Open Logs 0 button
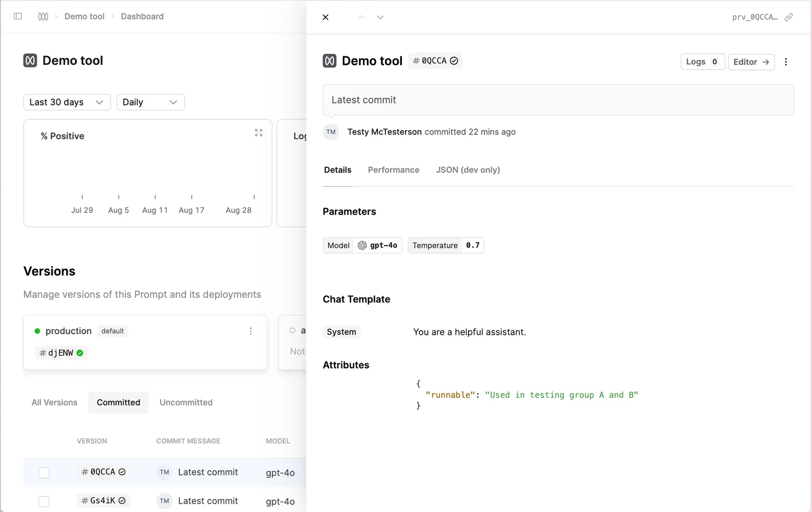This screenshot has height=512, width=812. click(702, 62)
